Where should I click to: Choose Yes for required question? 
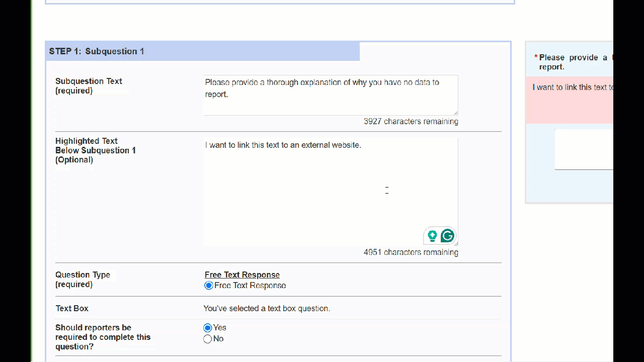point(208,328)
